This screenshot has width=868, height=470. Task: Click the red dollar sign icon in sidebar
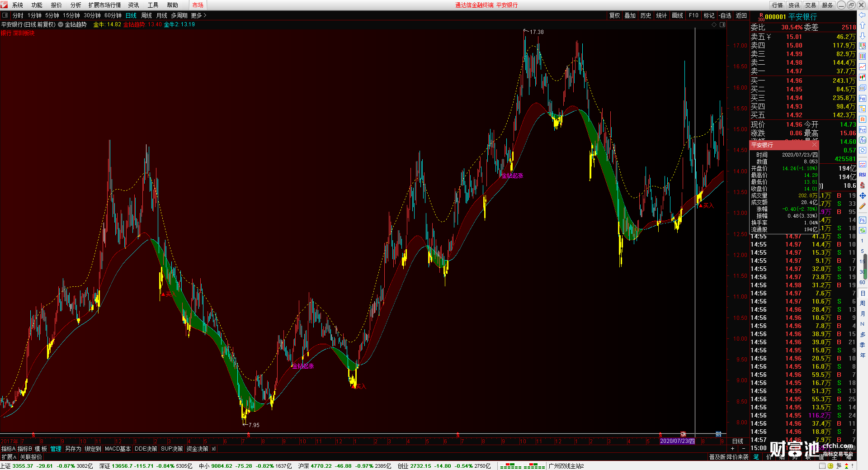click(x=862, y=185)
